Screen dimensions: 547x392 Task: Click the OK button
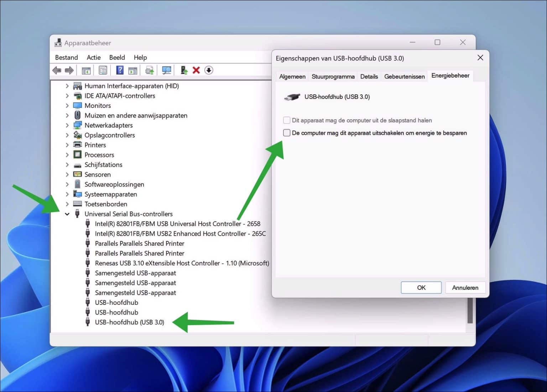[421, 287]
